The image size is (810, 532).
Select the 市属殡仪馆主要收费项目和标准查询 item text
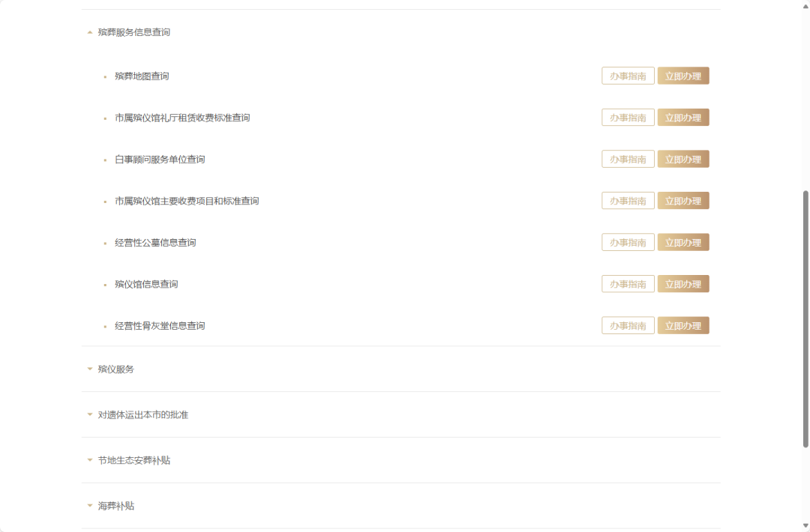click(187, 201)
